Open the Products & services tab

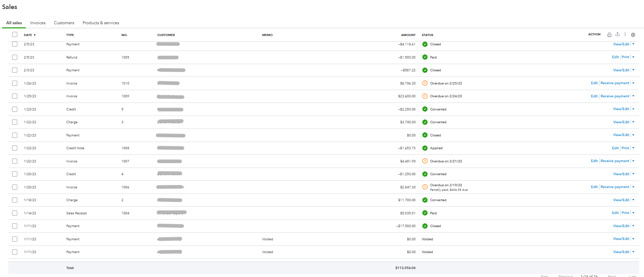pyautogui.click(x=101, y=23)
